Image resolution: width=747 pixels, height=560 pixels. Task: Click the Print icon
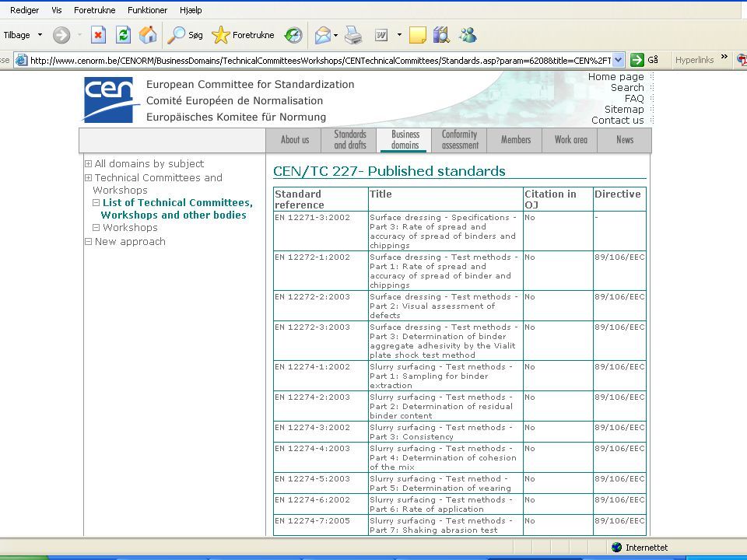tap(353, 35)
